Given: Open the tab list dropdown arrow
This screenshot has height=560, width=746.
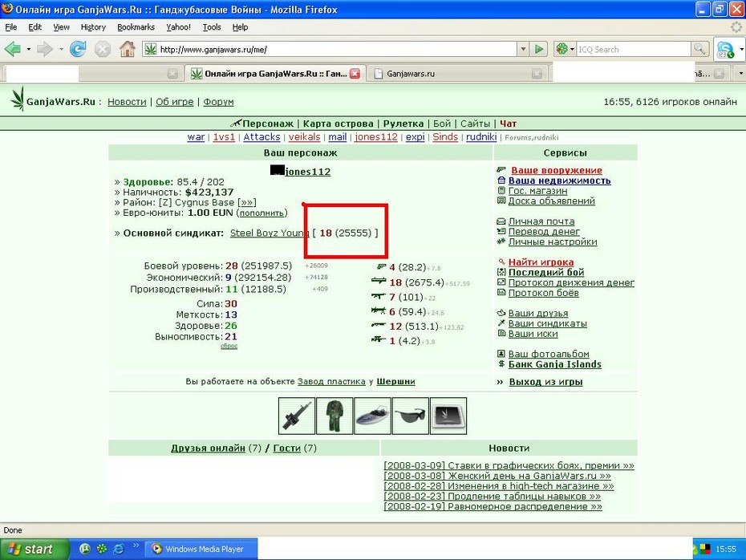Looking at the screenshot, I should [740, 74].
